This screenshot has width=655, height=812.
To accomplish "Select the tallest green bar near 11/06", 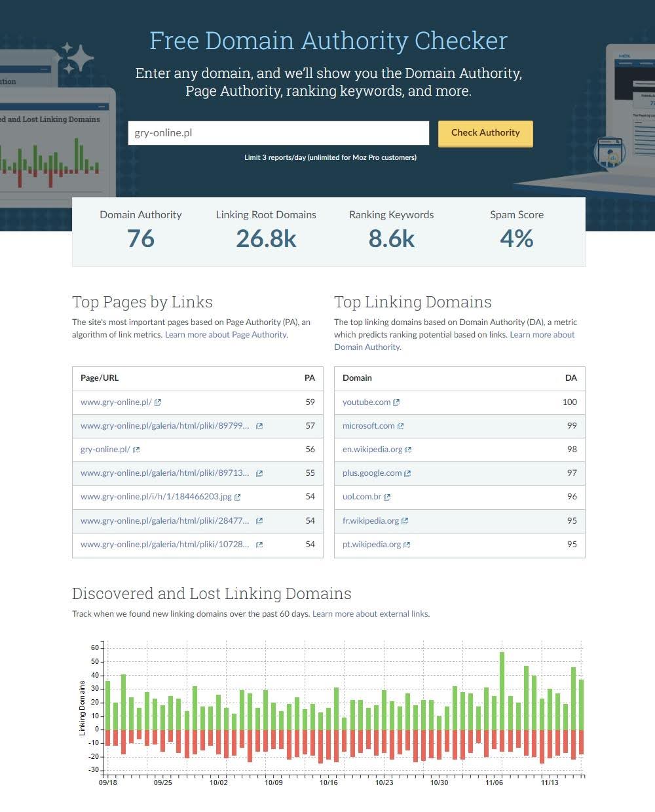I will coord(502,691).
